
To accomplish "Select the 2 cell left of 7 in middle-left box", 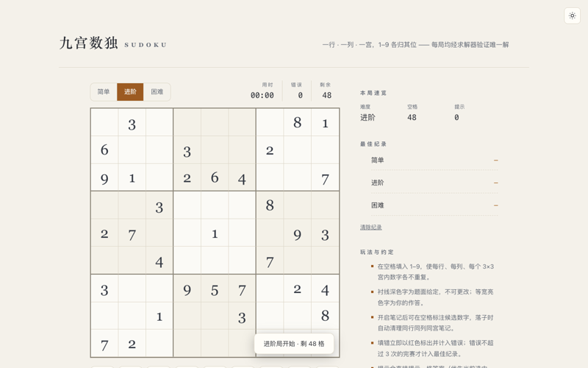I will (x=104, y=233).
